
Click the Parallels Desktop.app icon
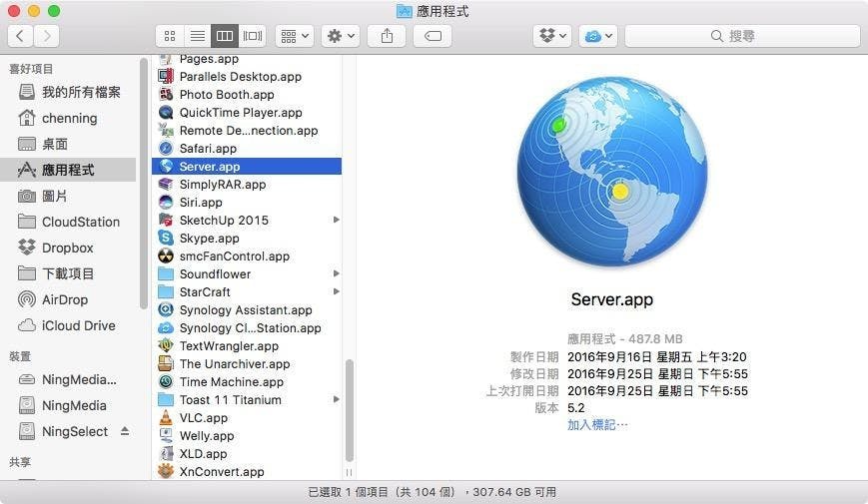166,76
